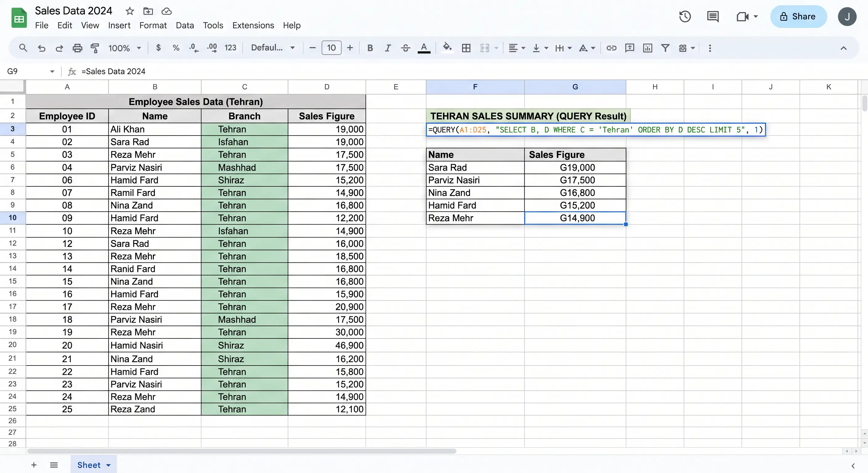
Task: Click the Share button
Action: coord(798,17)
